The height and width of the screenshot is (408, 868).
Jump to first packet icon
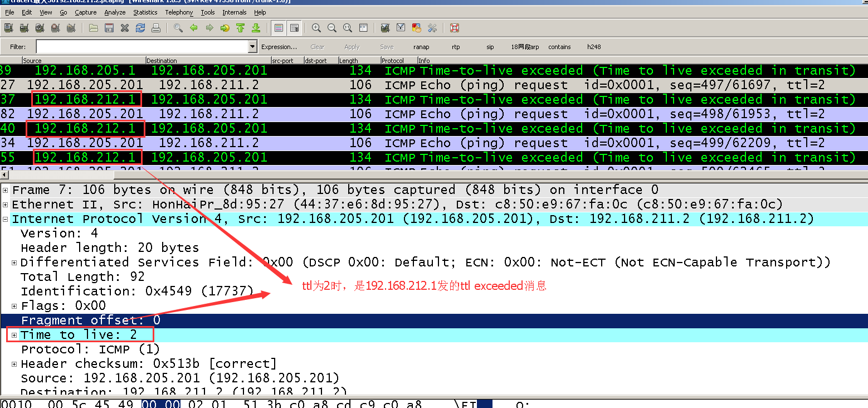pos(241,28)
